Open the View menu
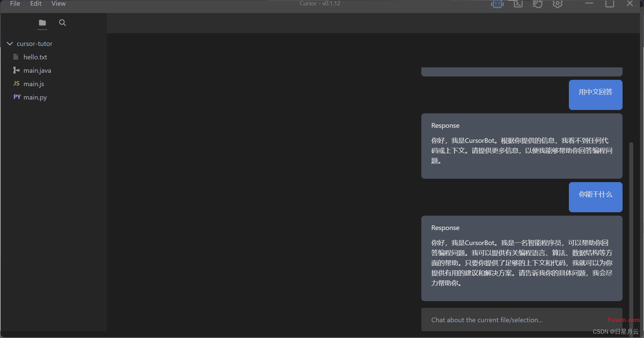Viewport: 644px width, 338px height. 58,3
